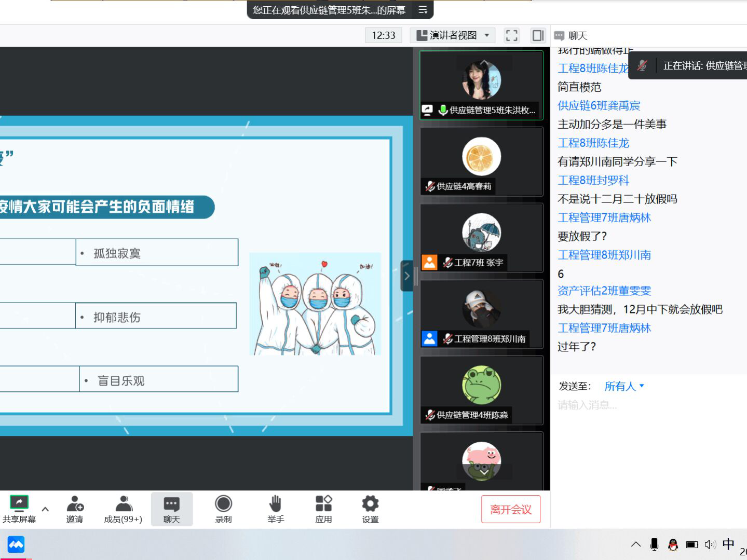Select the 供应链4高春莉 participant thumbnail
The width and height of the screenshot is (747, 560).
click(x=481, y=162)
